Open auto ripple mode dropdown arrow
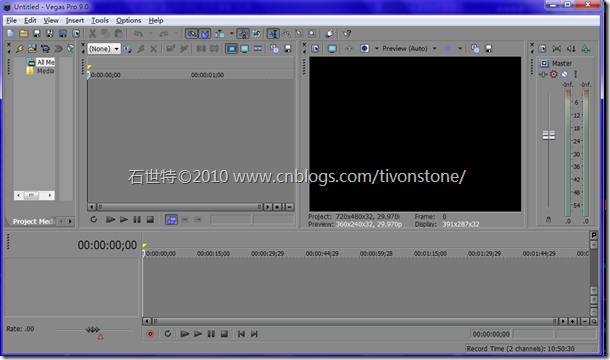The height and width of the screenshot is (360, 610). (232, 34)
